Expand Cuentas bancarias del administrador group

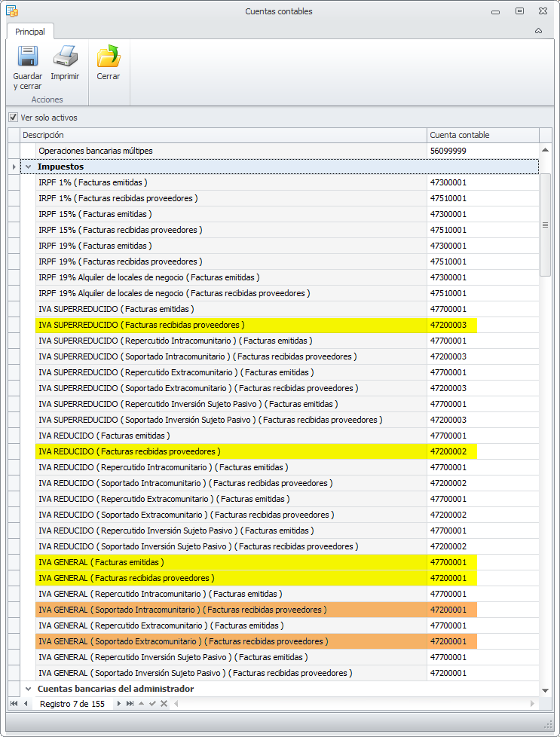point(28,689)
